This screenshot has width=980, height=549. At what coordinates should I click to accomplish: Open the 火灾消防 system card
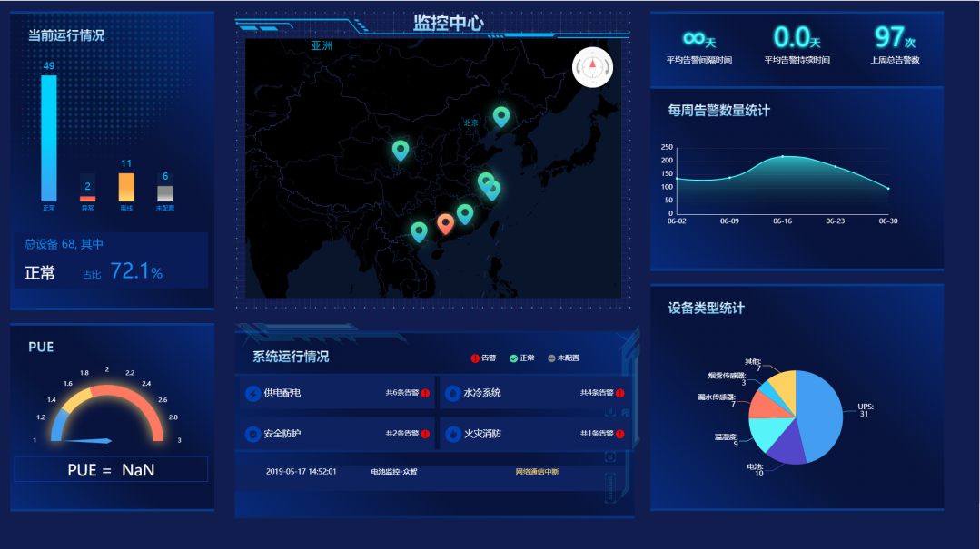536,434
